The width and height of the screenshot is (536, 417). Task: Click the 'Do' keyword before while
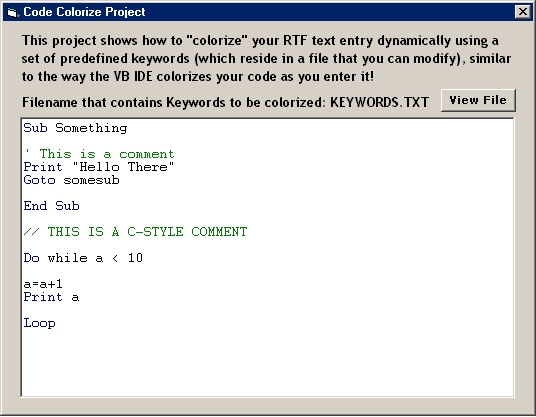click(31, 258)
